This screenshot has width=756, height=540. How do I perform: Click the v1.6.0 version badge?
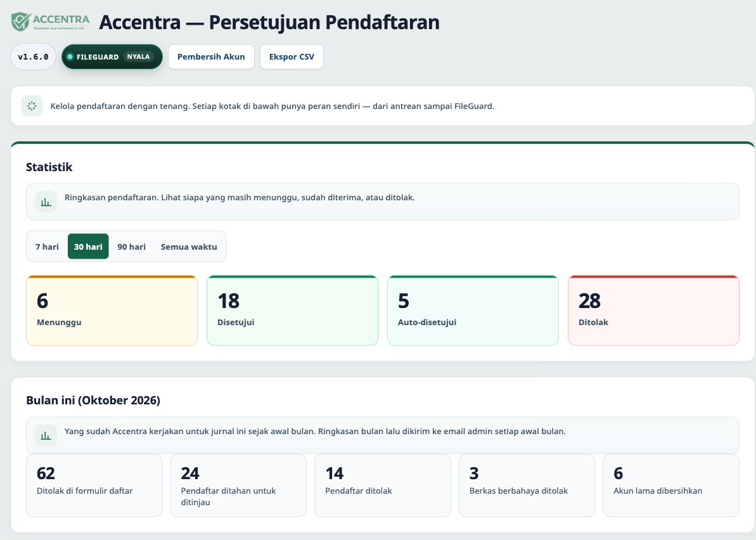point(33,57)
